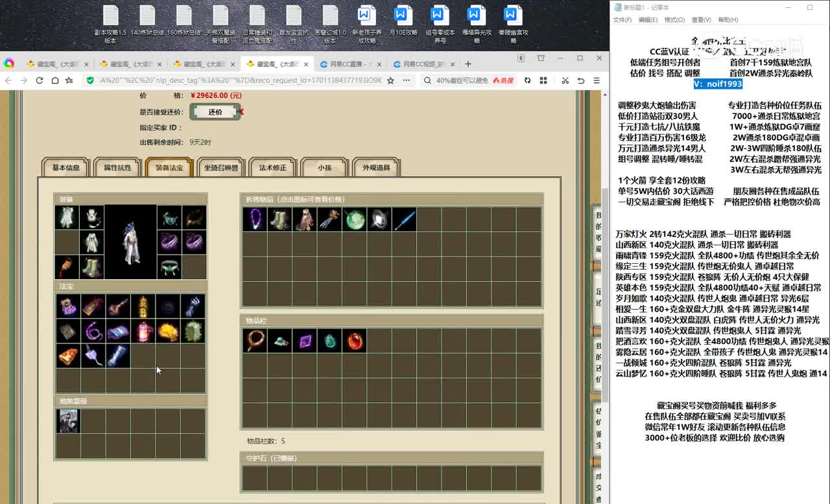The image size is (830, 504).
Task: Click the browser address bar URL
Action: coord(241,80)
